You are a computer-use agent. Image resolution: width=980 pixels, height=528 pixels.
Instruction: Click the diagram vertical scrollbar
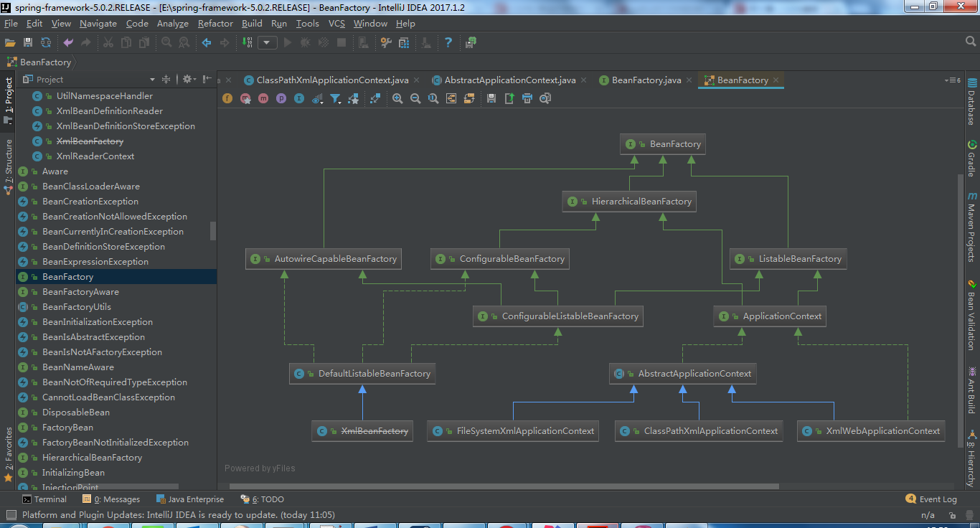pos(961,311)
